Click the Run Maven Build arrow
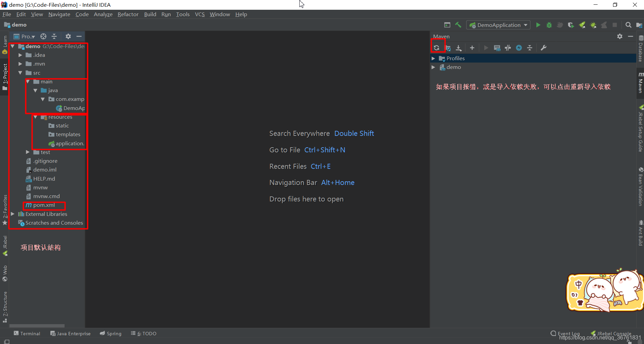This screenshot has height=344, width=644. 486,48
